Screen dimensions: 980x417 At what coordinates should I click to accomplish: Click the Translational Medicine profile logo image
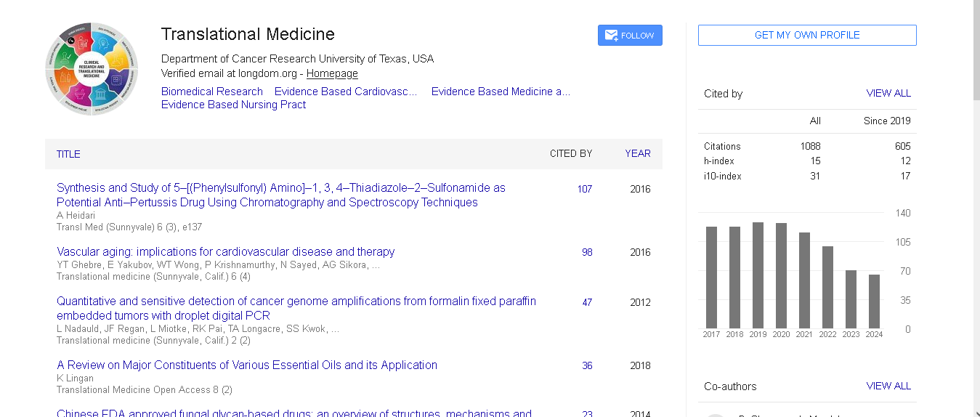click(92, 69)
